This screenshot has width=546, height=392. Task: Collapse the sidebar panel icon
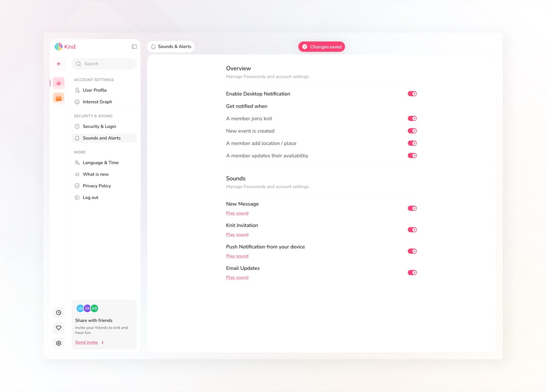[x=134, y=47]
